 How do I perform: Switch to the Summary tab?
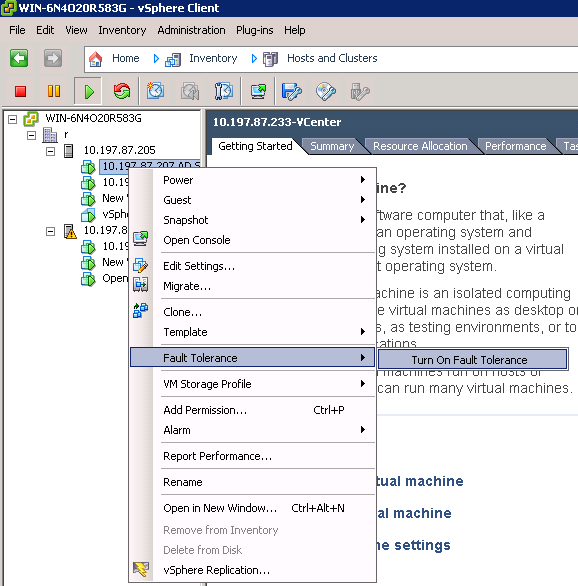pos(332,146)
